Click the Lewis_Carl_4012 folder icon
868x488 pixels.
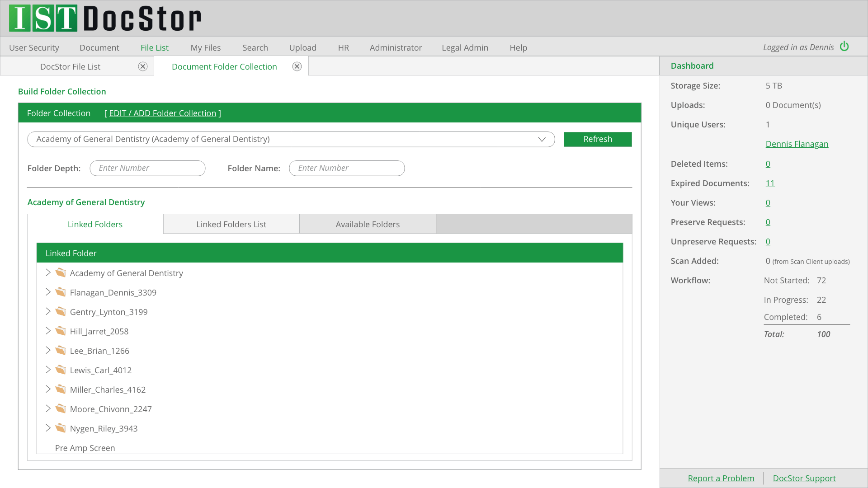(61, 370)
